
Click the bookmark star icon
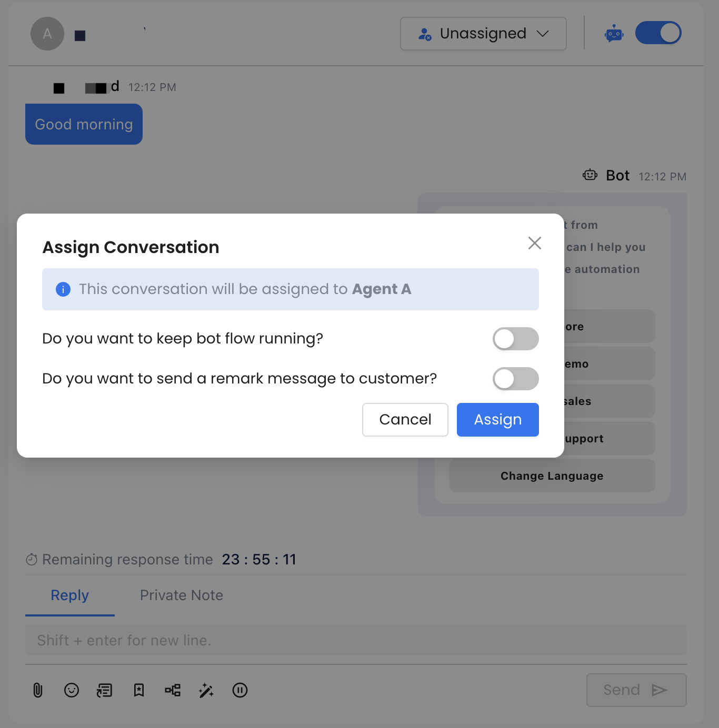[x=139, y=690]
